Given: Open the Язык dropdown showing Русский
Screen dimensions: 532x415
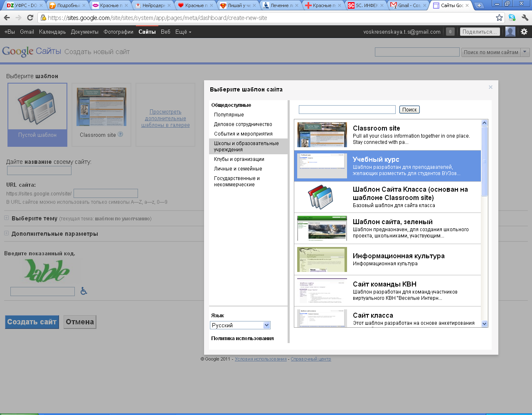Looking at the screenshot, I should coord(240,325).
